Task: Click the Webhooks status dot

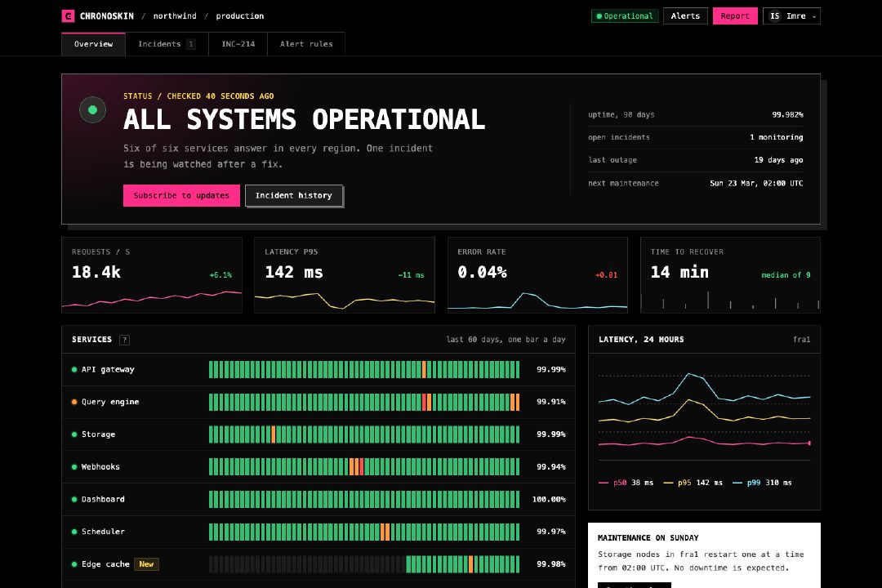Action: (74, 467)
